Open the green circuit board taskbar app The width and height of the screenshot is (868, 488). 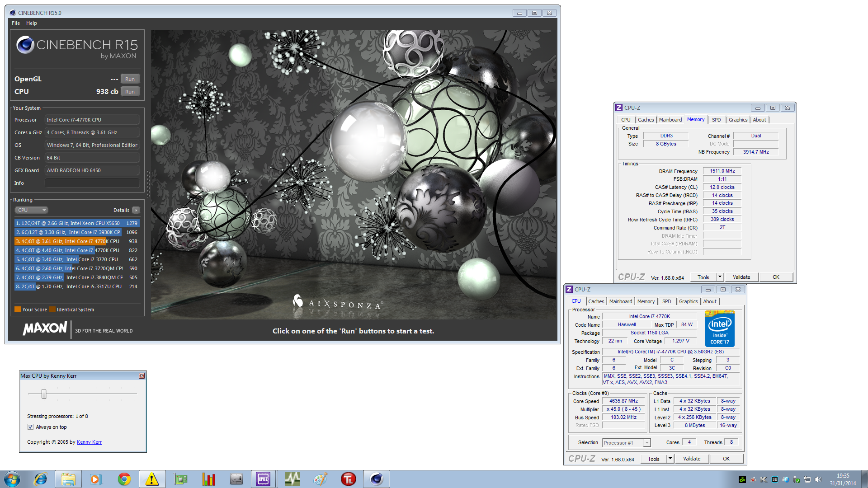[x=180, y=479]
